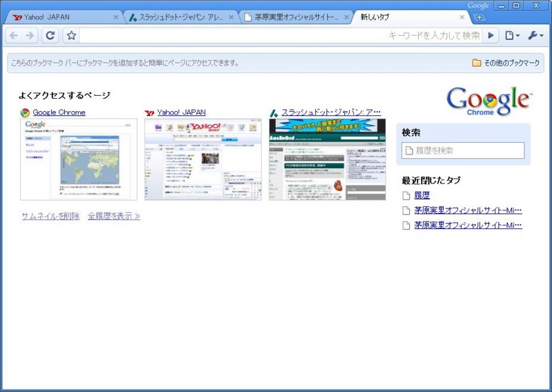The image size is (552, 392).
Task: Click the Google Chrome logo
Action: point(489,101)
